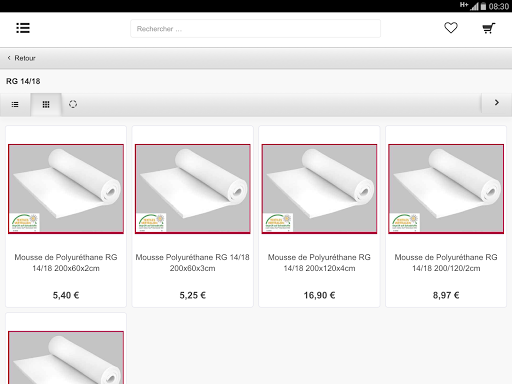Image resolution: width=512 pixels, height=384 pixels.
Task: Open the partially visible fifth product thumbnail
Action: (x=66, y=357)
